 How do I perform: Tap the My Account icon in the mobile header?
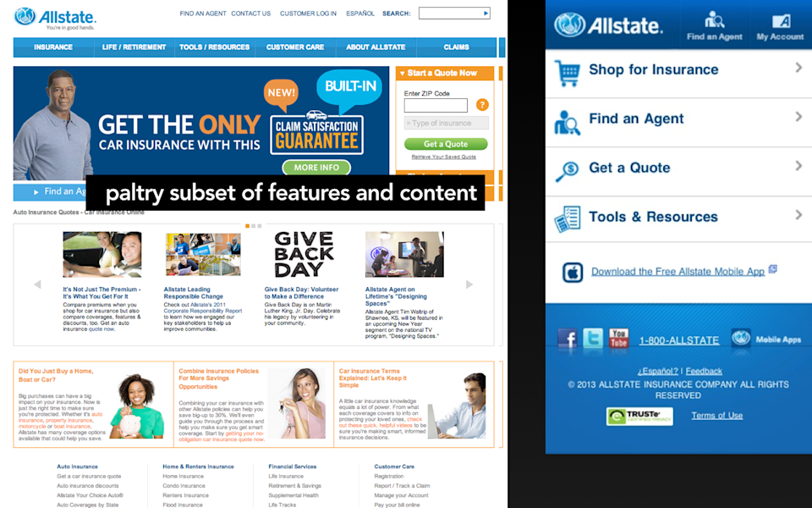(x=781, y=21)
